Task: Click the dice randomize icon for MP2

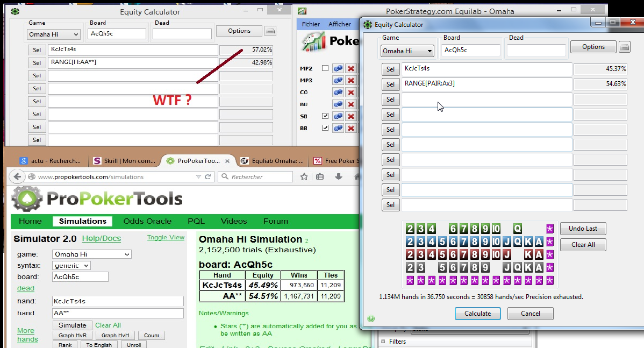Action: coord(338,68)
